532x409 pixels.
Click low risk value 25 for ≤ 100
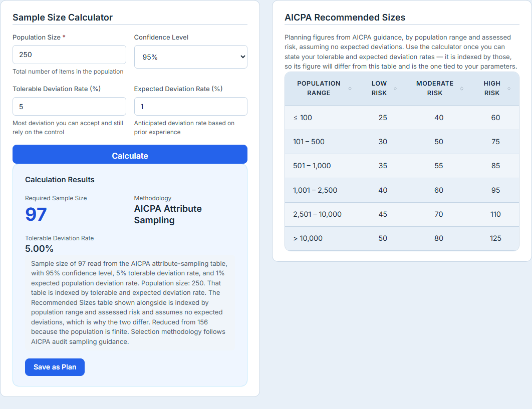pyautogui.click(x=383, y=118)
